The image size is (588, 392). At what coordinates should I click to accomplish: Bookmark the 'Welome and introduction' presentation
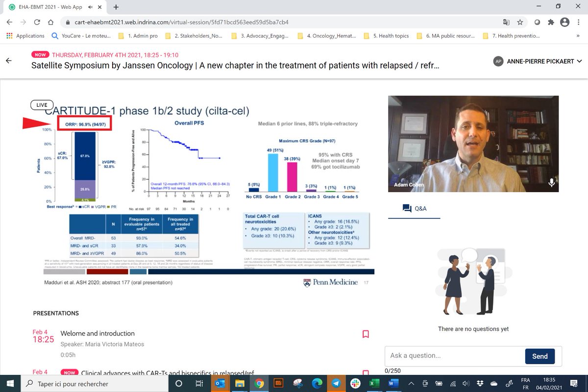coord(366,334)
